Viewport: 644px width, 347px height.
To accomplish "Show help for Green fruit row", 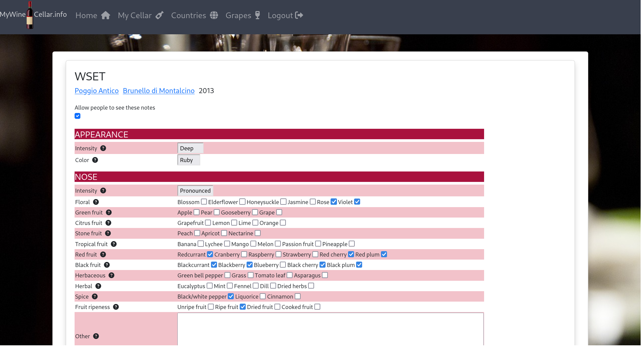I will click(x=109, y=213).
